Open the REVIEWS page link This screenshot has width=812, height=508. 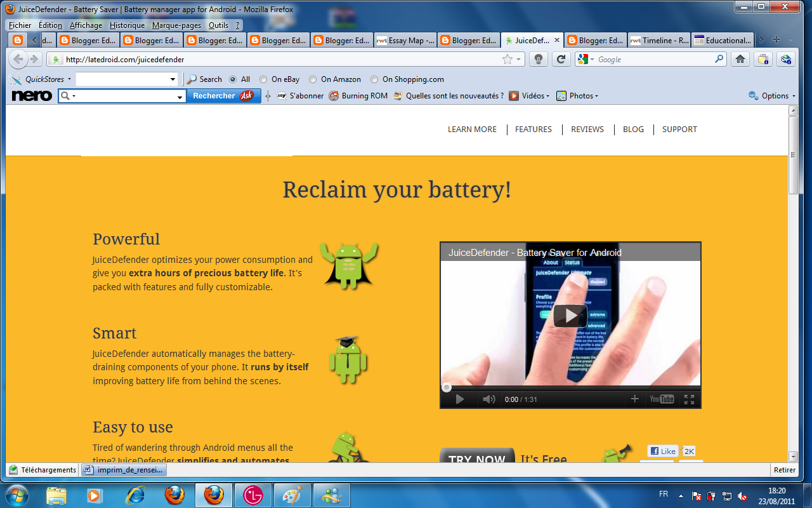(587, 129)
